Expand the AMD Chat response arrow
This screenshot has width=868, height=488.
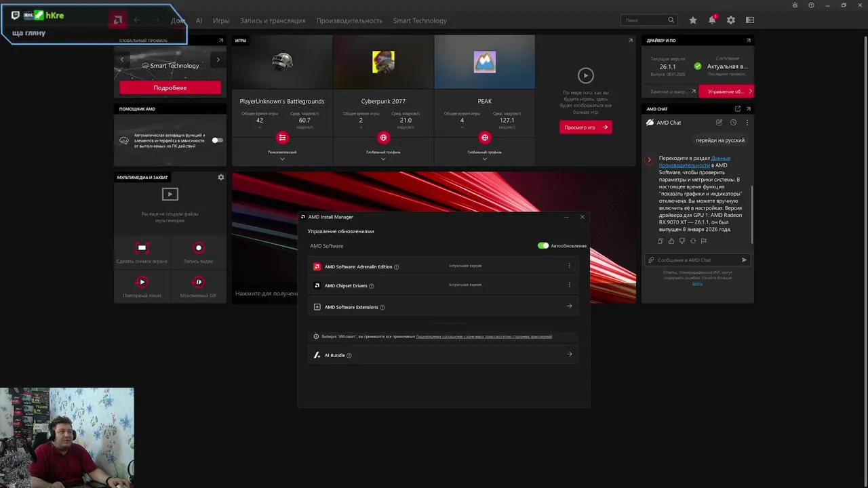[649, 160]
